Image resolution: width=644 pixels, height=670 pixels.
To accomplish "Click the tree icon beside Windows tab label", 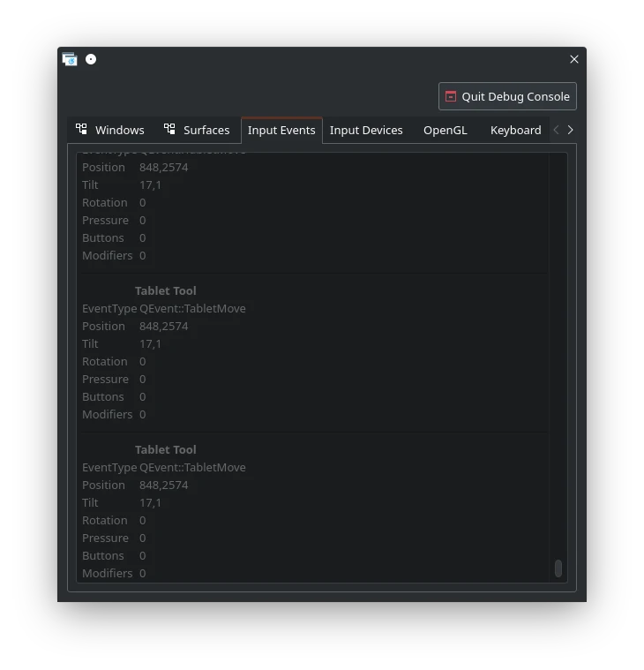I will [x=81, y=129].
